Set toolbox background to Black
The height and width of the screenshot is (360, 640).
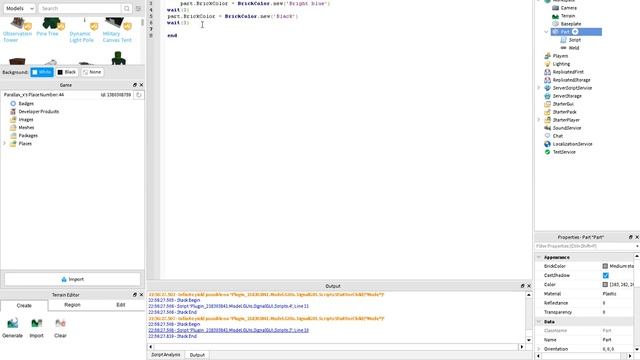click(x=67, y=72)
